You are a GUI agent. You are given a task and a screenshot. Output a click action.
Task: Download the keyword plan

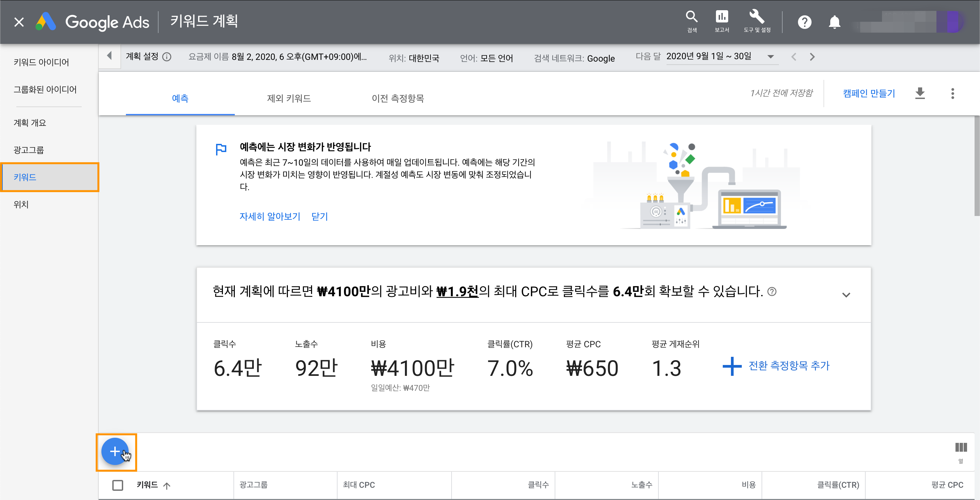[x=919, y=93]
